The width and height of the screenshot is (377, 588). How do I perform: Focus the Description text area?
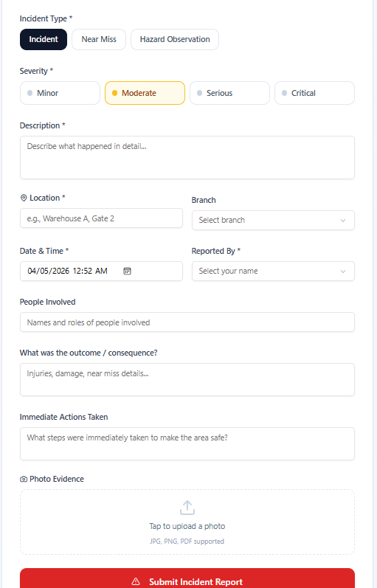187,157
